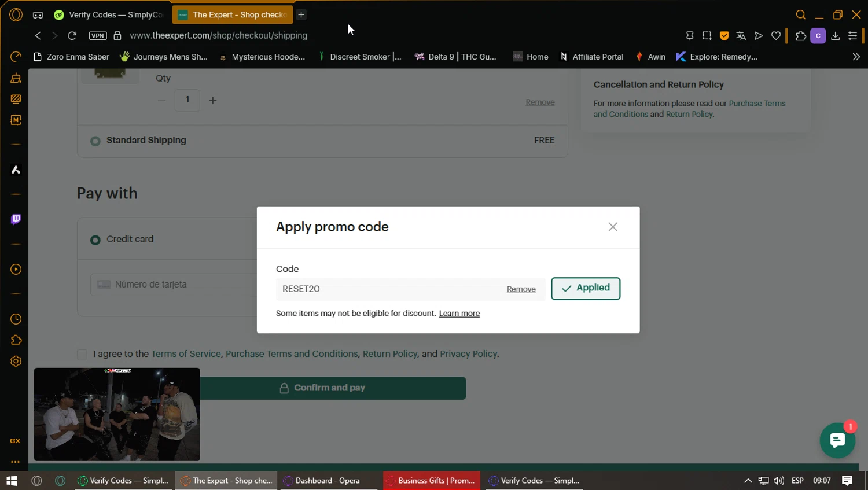Screen dimensions: 868x490
Task: Switch to Verify Codes — SimplyCodes tab
Action: 109,14
